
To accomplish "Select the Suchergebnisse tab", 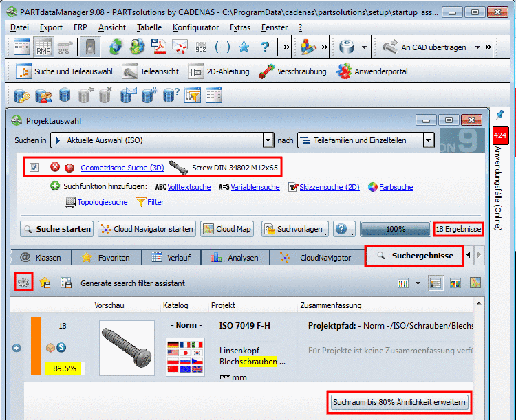I will click(x=414, y=256).
